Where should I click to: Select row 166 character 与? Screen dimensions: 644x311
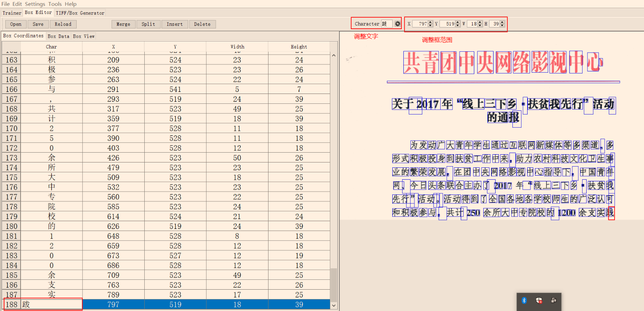point(52,89)
